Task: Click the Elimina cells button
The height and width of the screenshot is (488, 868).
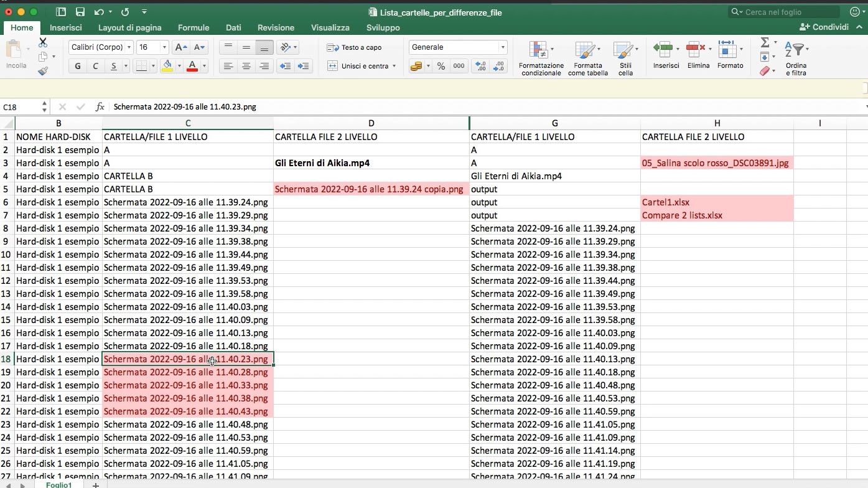Action: pyautogui.click(x=699, y=55)
